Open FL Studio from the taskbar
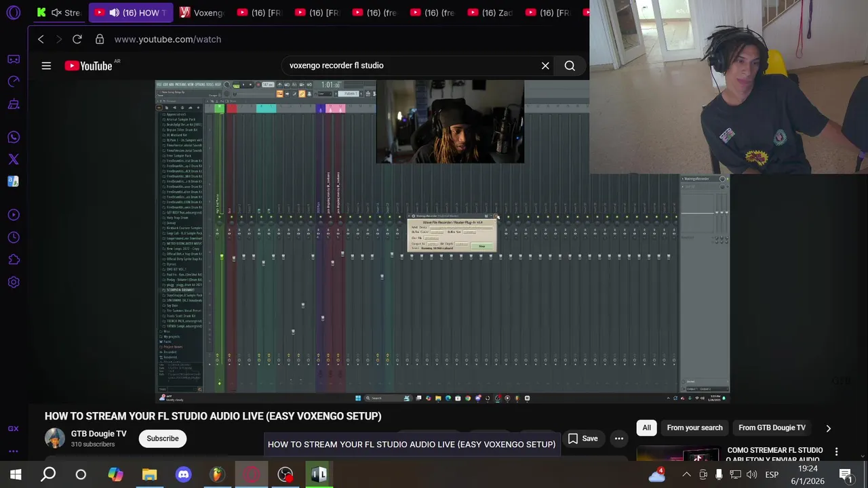Viewport: 868px width, 488px height. [x=217, y=474]
